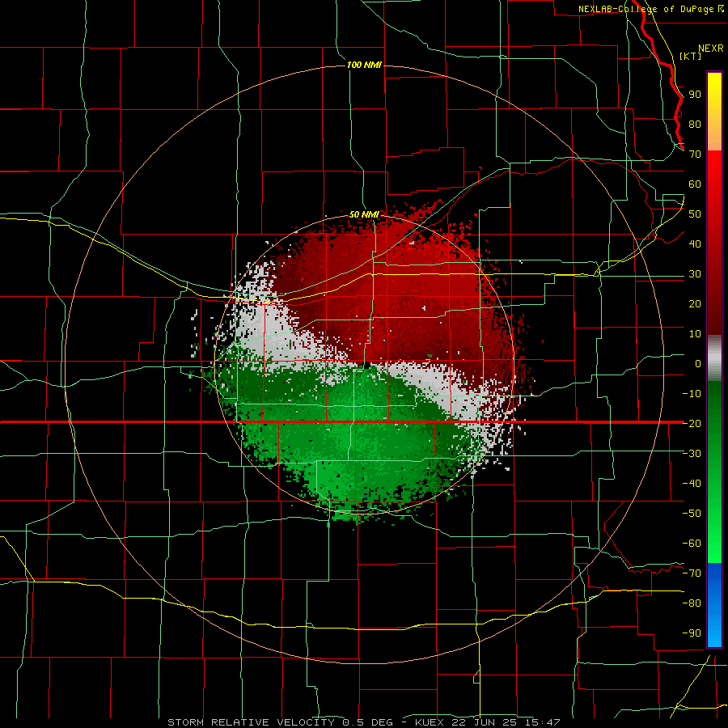Click the blue bottom segment of color scale
Viewport: 728px width, 728px height.
pos(714,604)
